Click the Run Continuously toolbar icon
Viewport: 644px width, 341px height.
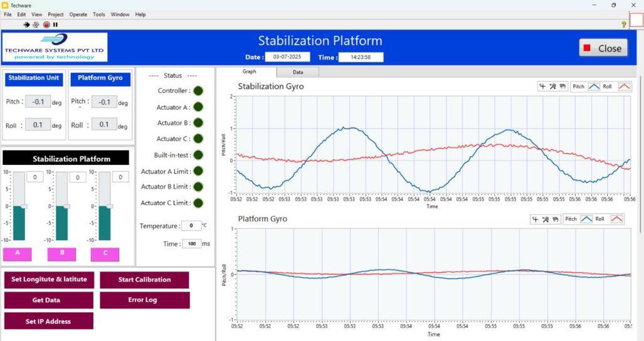(x=36, y=24)
